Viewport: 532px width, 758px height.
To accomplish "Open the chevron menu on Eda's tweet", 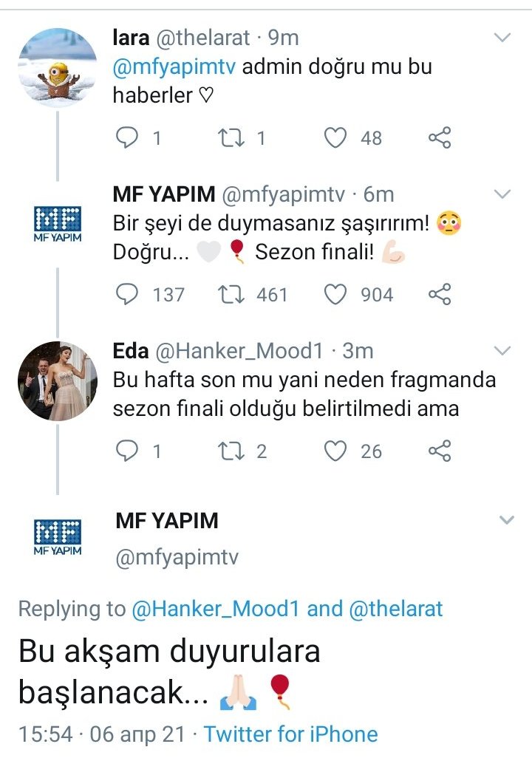I will coord(502,350).
